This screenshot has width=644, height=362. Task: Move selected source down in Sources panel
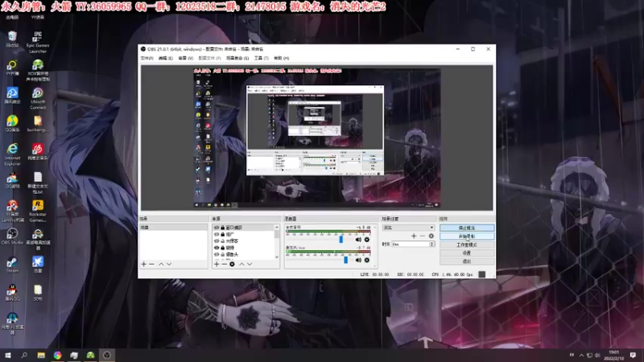coord(250,264)
